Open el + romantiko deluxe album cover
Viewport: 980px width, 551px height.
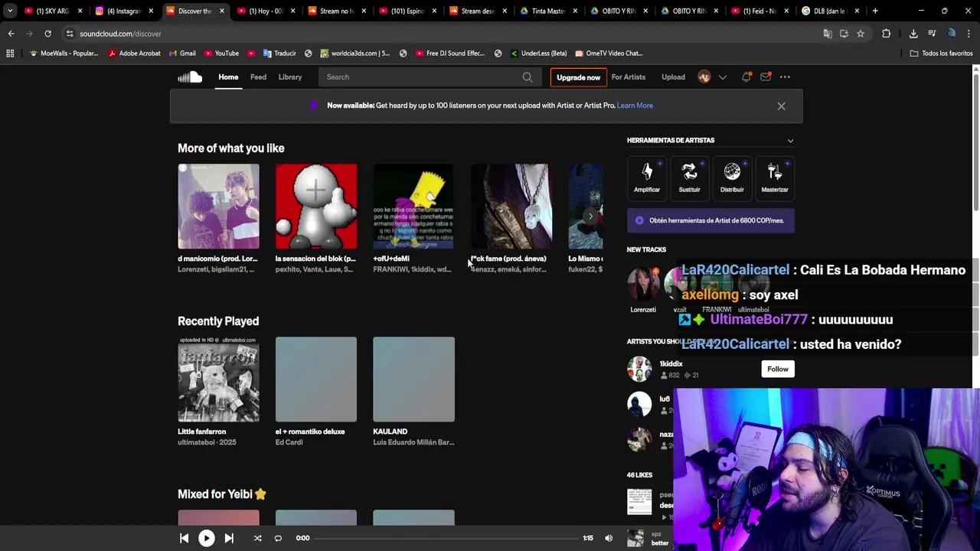click(316, 379)
